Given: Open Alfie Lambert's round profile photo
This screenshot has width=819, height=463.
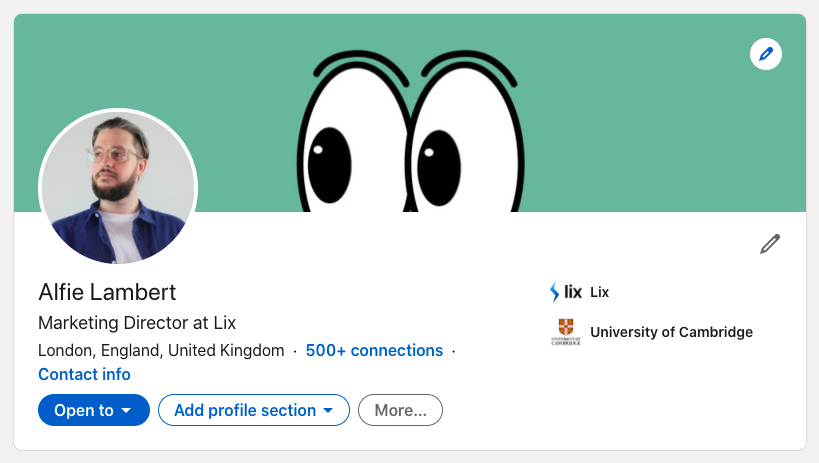Looking at the screenshot, I should click(118, 188).
